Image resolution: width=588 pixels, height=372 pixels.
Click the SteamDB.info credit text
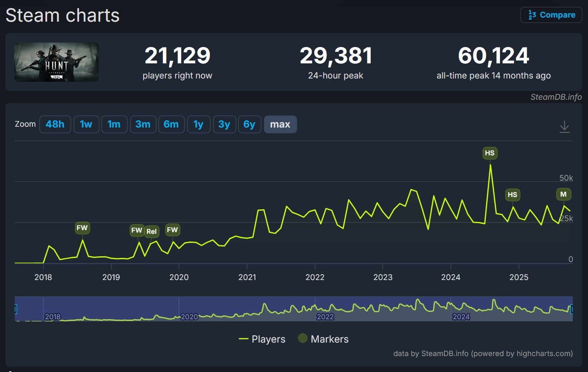click(x=556, y=97)
